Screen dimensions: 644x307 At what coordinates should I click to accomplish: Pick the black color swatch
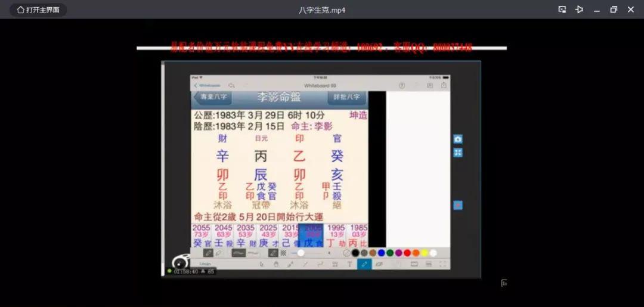click(x=355, y=253)
